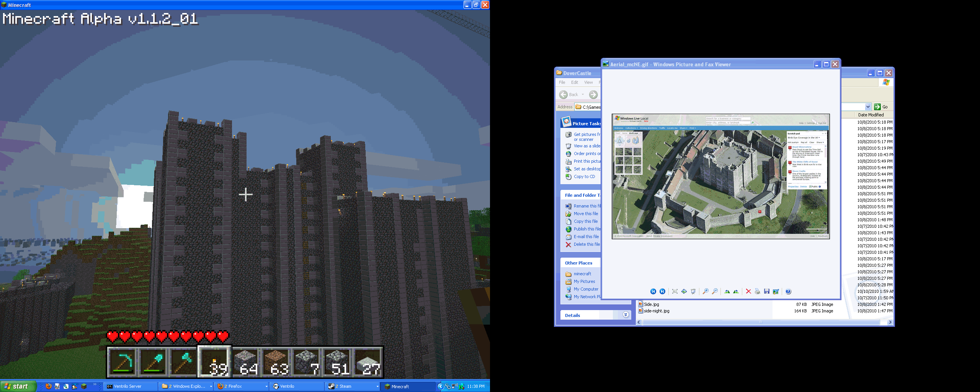Save a copy with floppy disk icon
The image size is (980, 392).
pos(767,291)
